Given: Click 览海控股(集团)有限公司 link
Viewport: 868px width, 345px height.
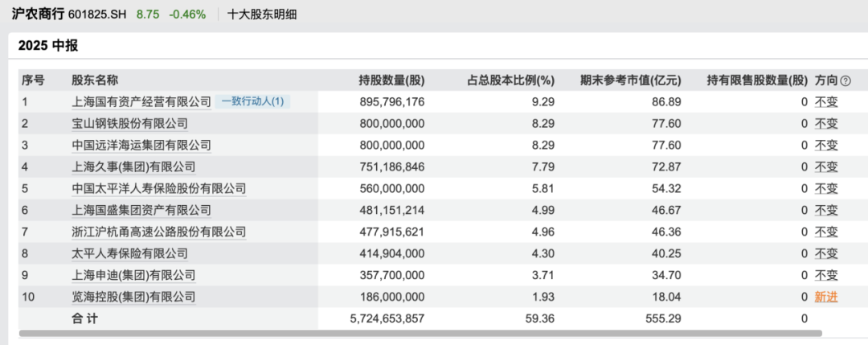Looking at the screenshot, I should click(x=133, y=297).
